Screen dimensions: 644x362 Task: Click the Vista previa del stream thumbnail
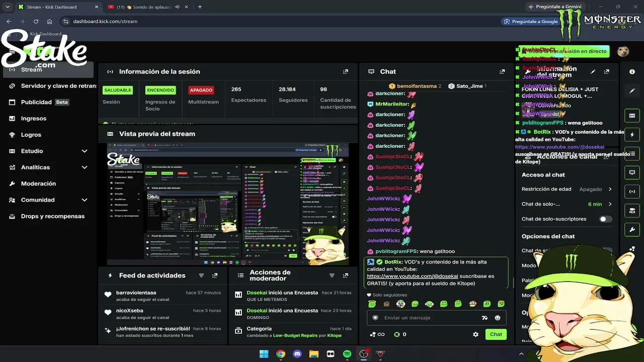coord(227,204)
